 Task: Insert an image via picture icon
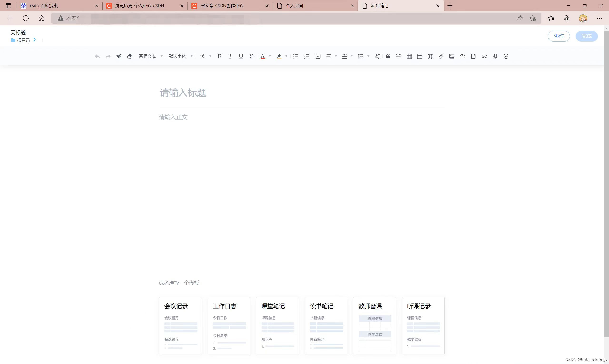coord(451,56)
